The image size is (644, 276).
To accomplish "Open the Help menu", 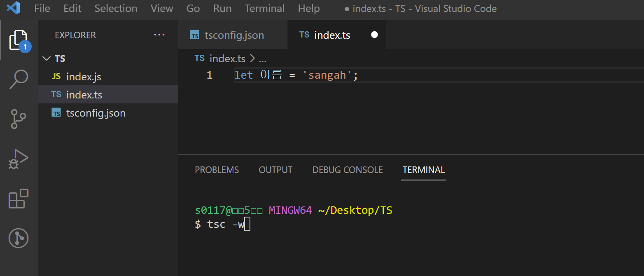I will click(309, 8).
